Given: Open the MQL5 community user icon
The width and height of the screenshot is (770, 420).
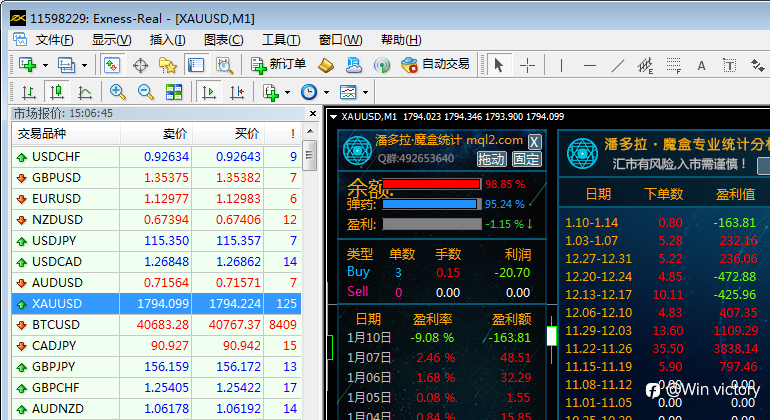Looking at the screenshot, I should coord(354,65).
